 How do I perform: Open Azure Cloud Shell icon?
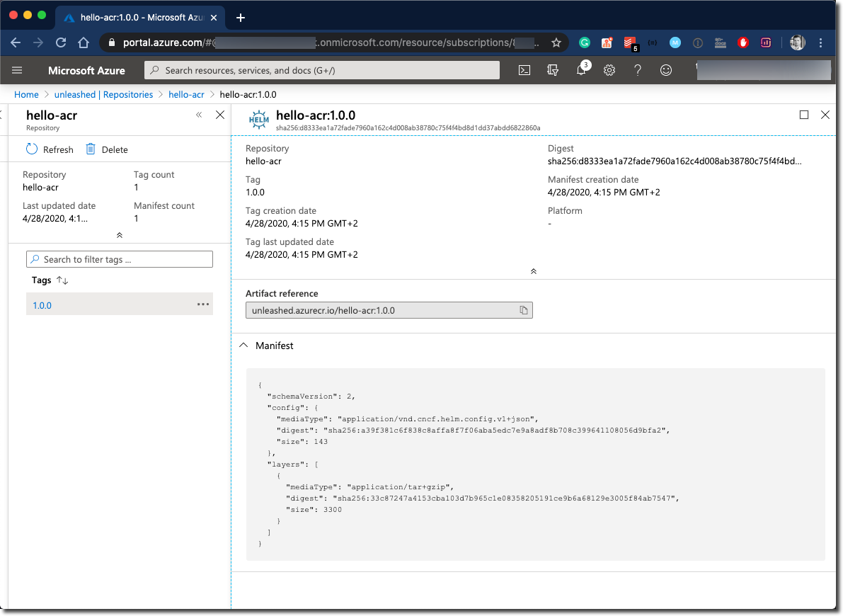point(524,71)
